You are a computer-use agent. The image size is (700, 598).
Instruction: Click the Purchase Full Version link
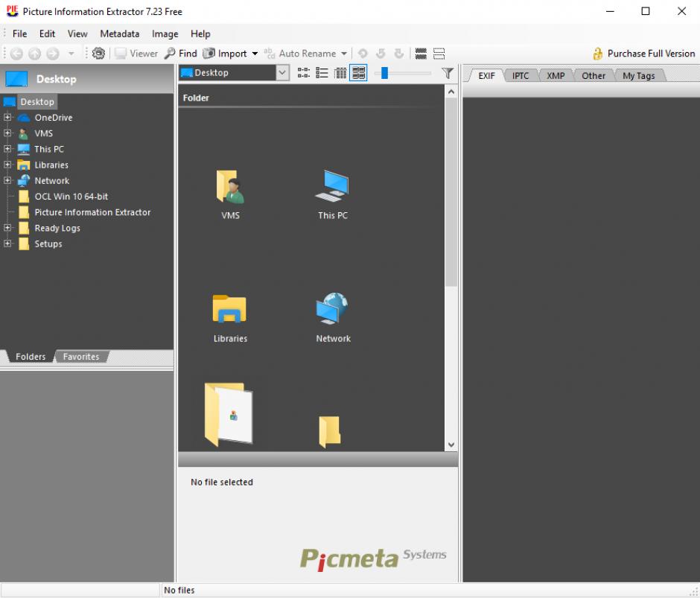click(x=643, y=54)
